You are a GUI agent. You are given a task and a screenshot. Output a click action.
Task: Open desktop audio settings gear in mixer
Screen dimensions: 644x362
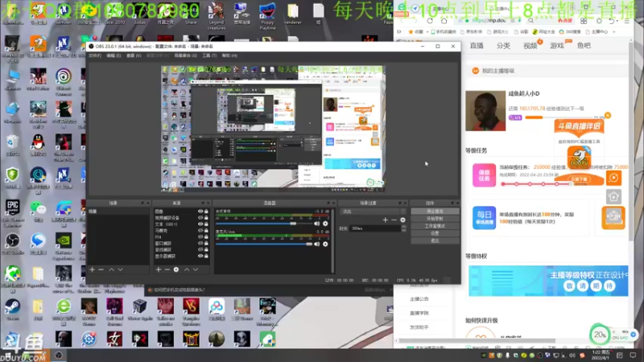325,224
